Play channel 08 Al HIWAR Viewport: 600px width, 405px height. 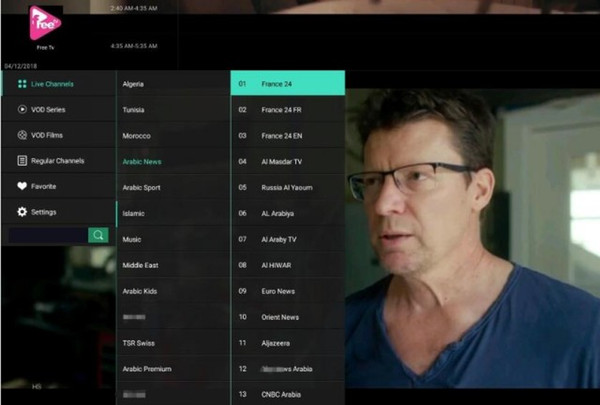288,265
